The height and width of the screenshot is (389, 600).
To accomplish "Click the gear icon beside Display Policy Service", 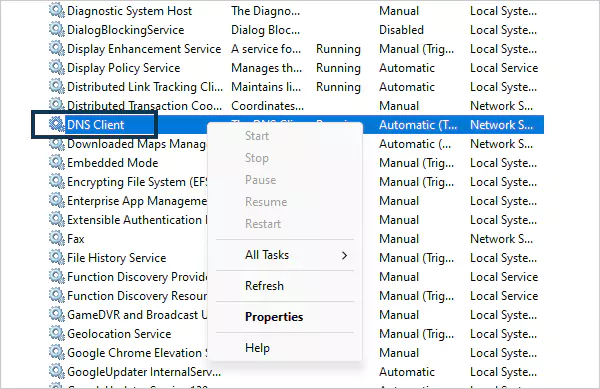I will pos(57,68).
